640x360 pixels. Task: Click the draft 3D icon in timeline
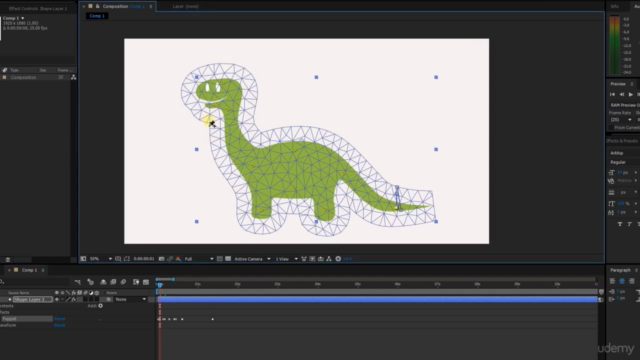pos(91,282)
